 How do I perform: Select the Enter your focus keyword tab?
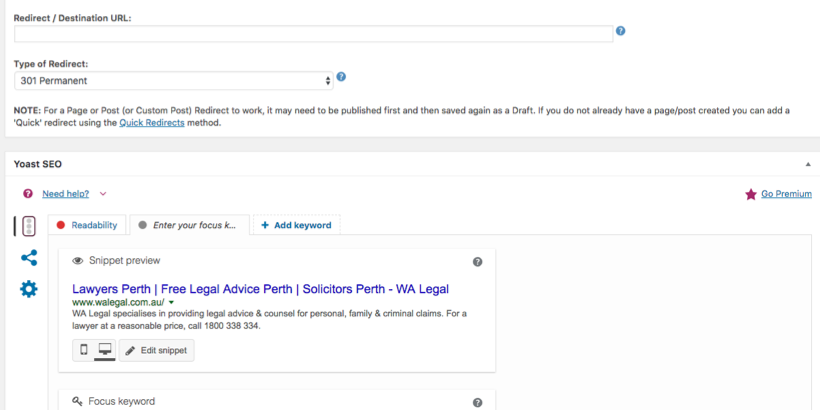click(190, 225)
